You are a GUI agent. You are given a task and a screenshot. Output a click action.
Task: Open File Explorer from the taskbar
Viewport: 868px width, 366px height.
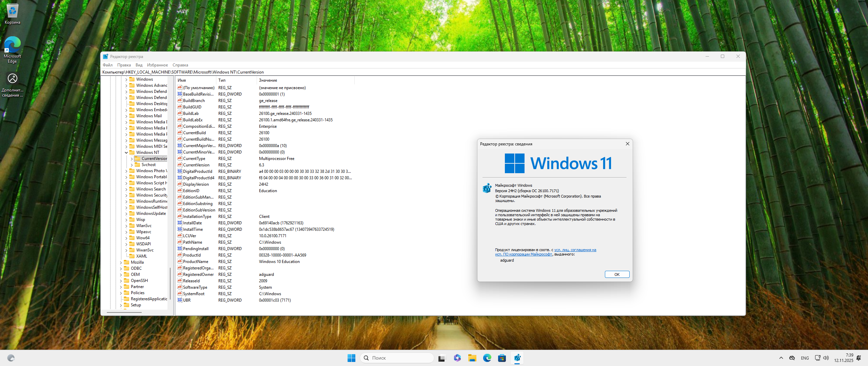pyautogui.click(x=472, y=358)
